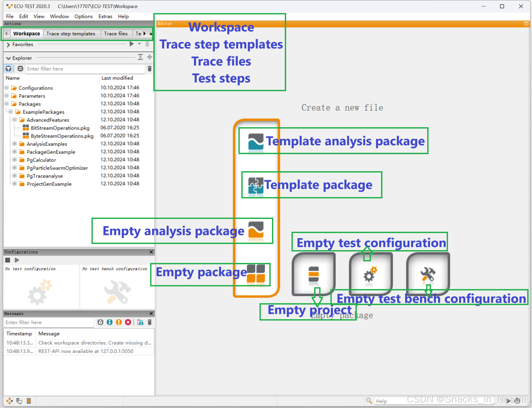This screenshot has height=408, width=532.
Task: Select BitStreamOperations.pkg in Explorer
Action: pos(60,128)
